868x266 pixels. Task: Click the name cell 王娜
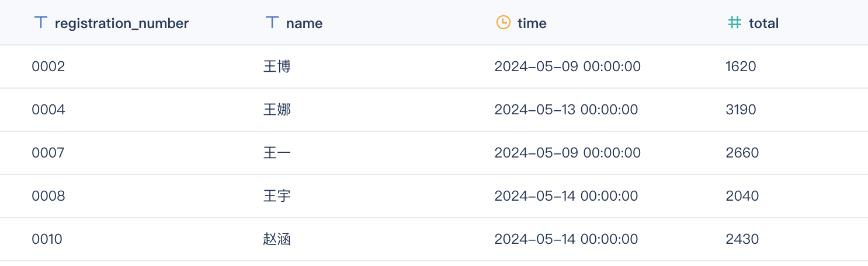(277, 110)
